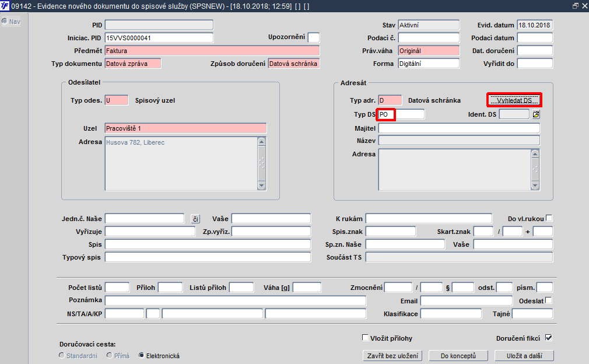Click the 'čí' button next to Jedn.č. Naše

click(x=195, y=219)
